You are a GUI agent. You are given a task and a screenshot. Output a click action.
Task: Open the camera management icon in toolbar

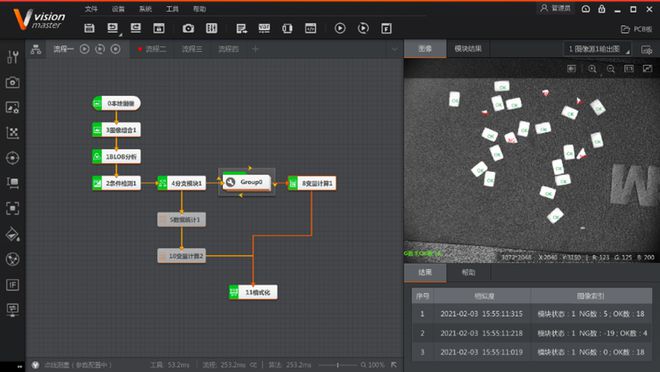tap(188, 28)
